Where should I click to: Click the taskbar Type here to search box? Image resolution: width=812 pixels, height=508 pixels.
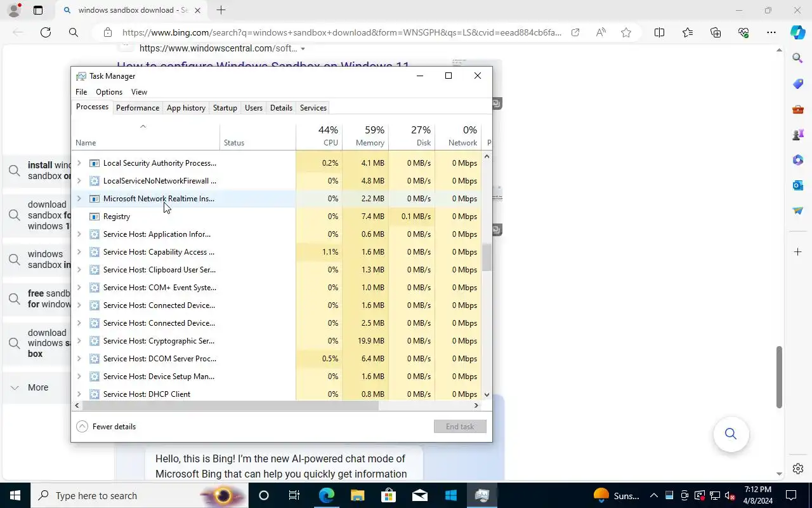(x=138, y=495)
